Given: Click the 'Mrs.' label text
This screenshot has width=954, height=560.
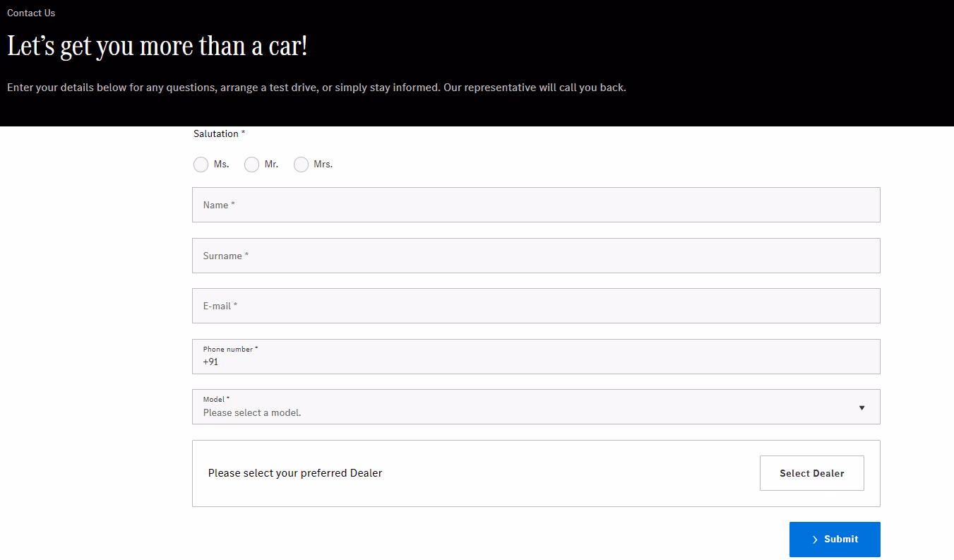Looking at the screenshot, I should (323, 165).
